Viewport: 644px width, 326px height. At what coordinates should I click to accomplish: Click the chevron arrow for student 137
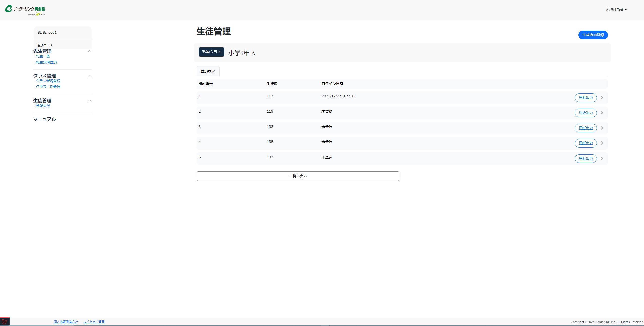(x=602, y=159)
